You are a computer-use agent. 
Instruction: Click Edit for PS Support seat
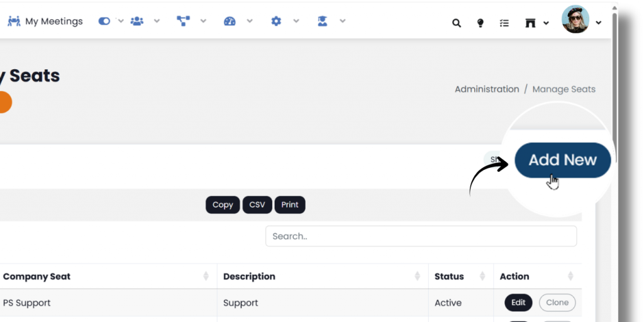[x=518, y=303]
